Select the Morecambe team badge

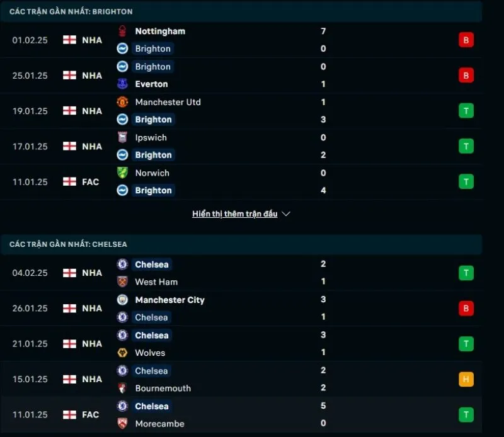point(121,424)
